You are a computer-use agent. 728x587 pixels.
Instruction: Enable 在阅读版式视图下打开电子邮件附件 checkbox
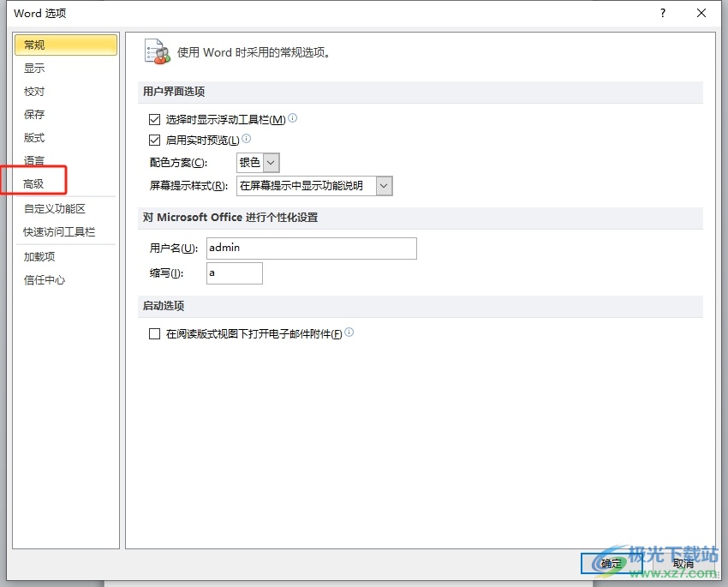click(155, 333)
